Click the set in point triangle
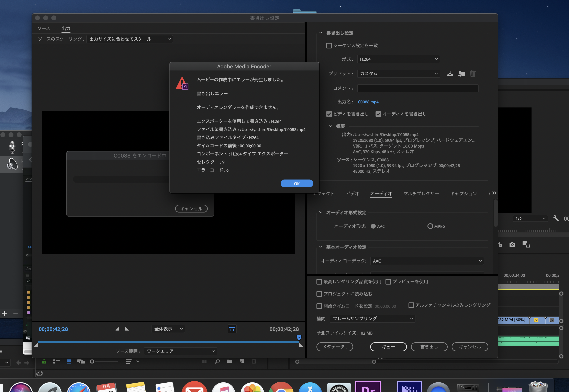The image size is (569, 392). tap(118, 329)
